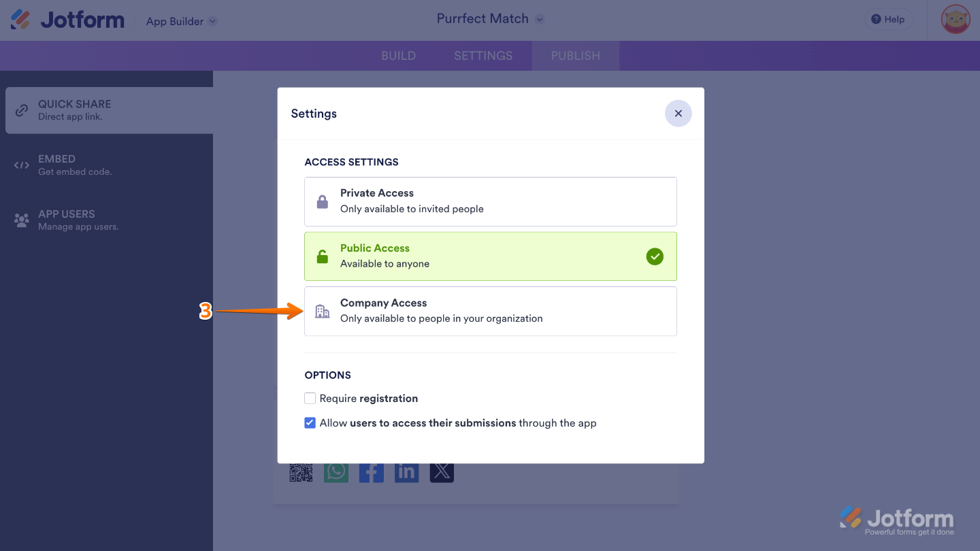Disable allowing users to access their submissions

coord(310,422)
